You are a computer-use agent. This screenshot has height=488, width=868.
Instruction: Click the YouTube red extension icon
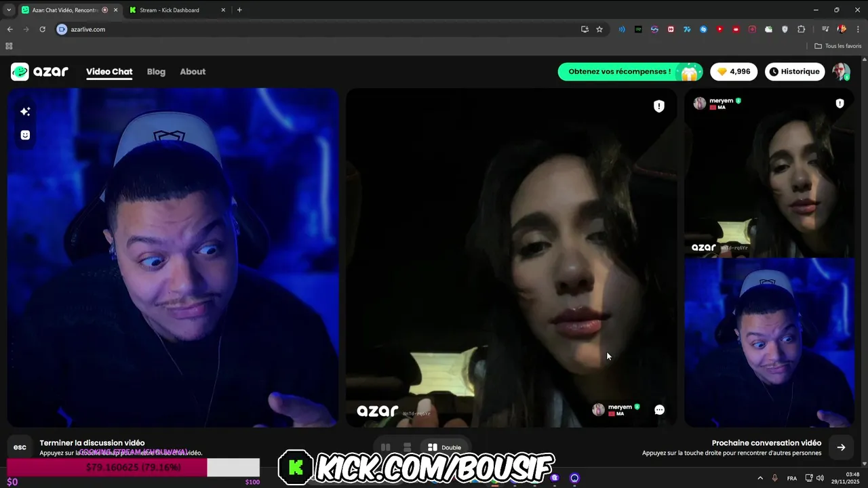pos(719,29)
